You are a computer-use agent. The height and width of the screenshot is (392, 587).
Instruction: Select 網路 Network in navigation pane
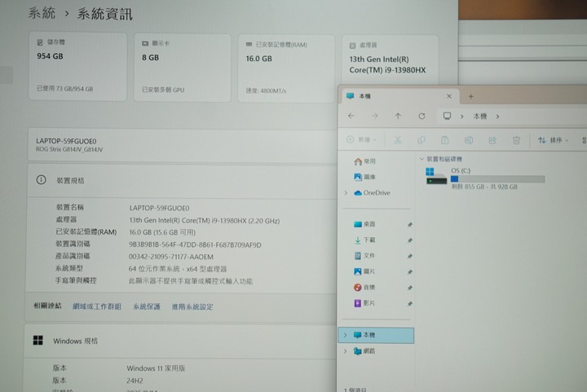[x=364, y=351]
